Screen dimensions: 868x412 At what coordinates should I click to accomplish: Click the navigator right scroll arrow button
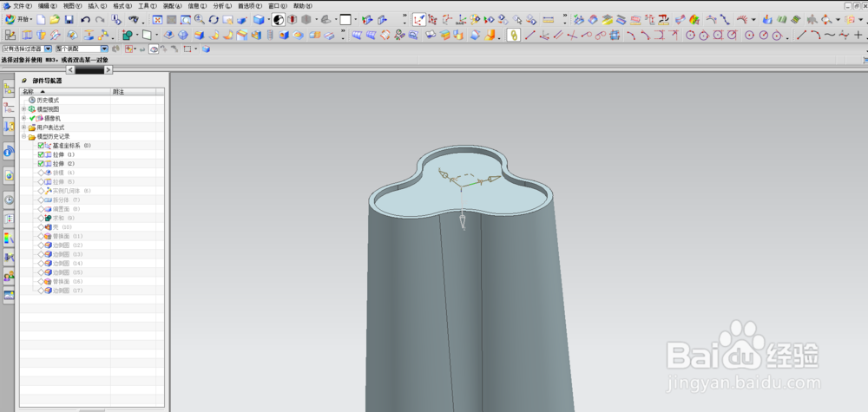pyautogui.click(x=108, y=69)
